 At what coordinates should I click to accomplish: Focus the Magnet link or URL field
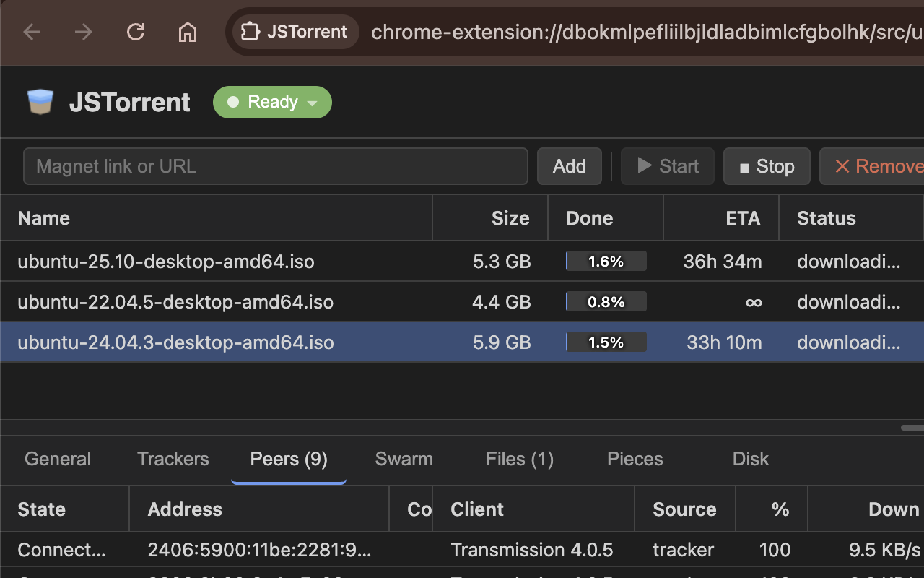275,166
